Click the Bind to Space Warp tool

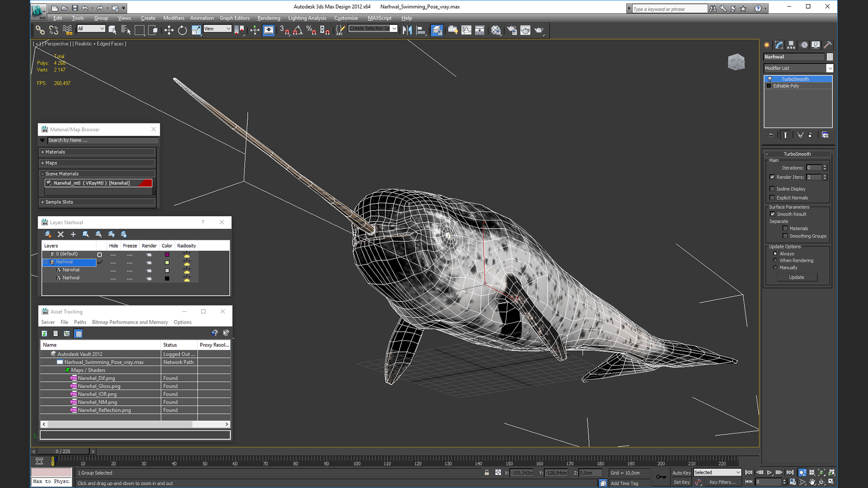(67, 30)
